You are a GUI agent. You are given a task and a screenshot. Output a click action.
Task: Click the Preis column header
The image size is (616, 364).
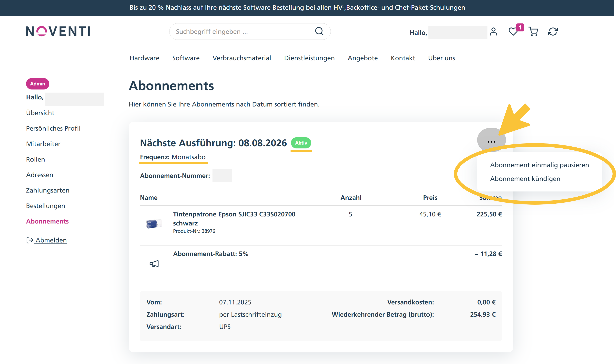(430, 198)
